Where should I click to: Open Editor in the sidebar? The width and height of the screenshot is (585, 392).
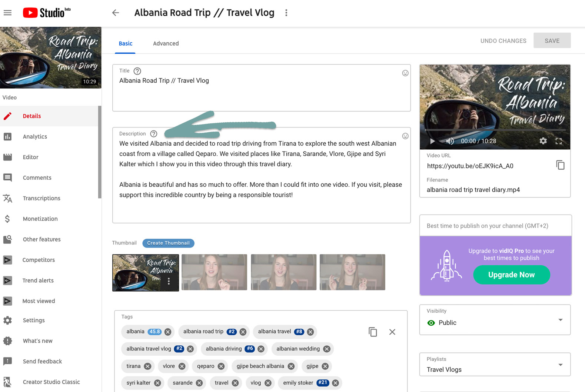coord(49,157)
